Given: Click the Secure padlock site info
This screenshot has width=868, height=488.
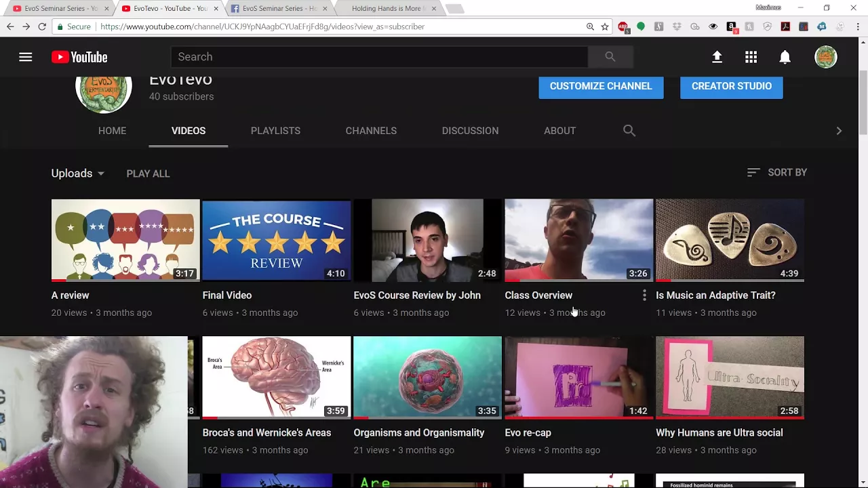Looking at the screenshot, I should tap(74, 26).
